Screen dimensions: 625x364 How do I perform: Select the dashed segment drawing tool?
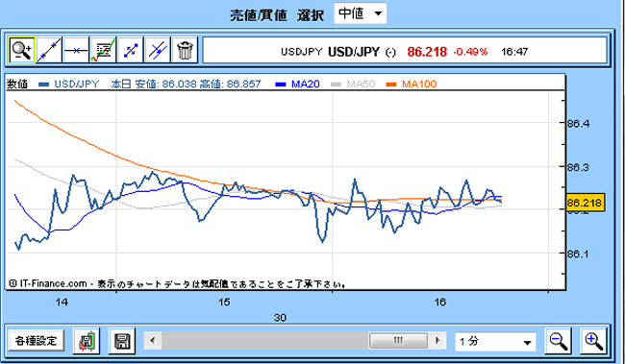click(131, 50)
